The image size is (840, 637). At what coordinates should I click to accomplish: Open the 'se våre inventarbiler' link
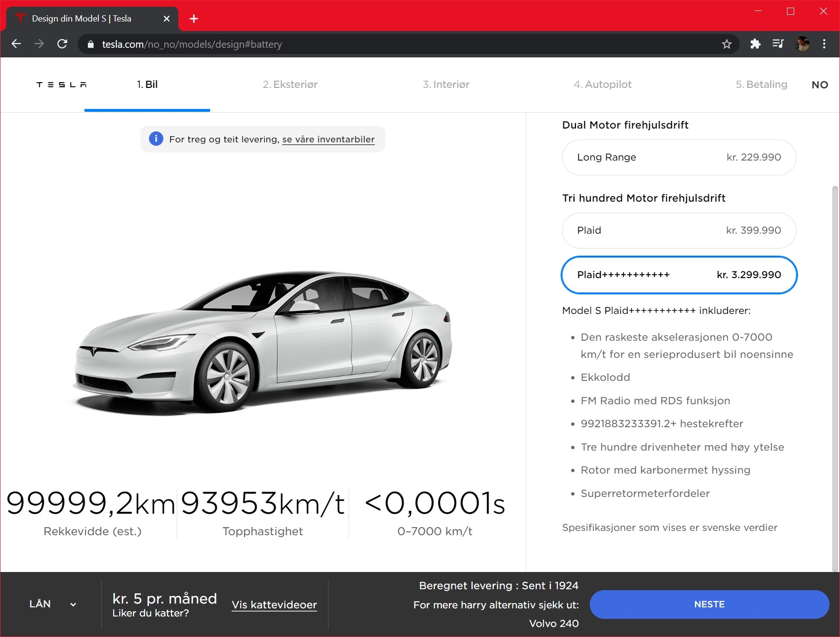[328, 140]
